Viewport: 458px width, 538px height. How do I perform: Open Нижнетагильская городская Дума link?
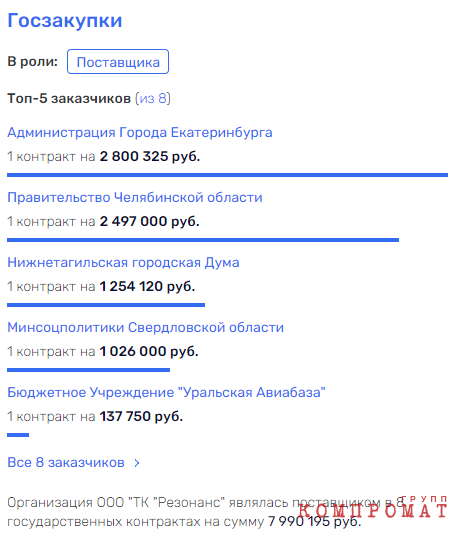pos(123,263)
